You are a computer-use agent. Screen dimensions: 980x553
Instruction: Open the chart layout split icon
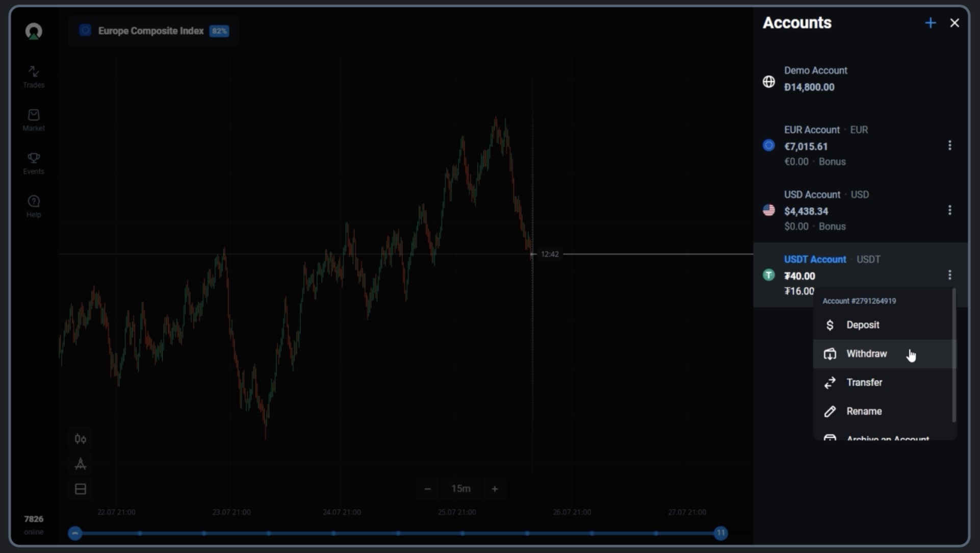coord(81,489)
